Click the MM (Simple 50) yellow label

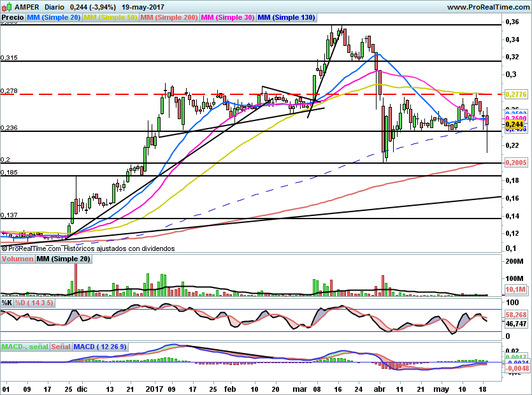(x=110, y=18)
